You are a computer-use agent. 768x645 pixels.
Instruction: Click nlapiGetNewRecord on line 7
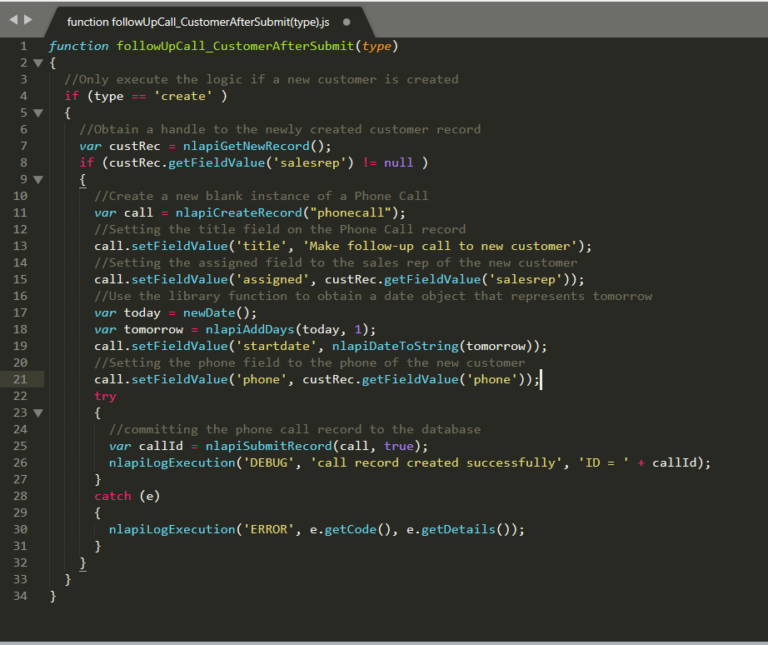coord(241,146)
